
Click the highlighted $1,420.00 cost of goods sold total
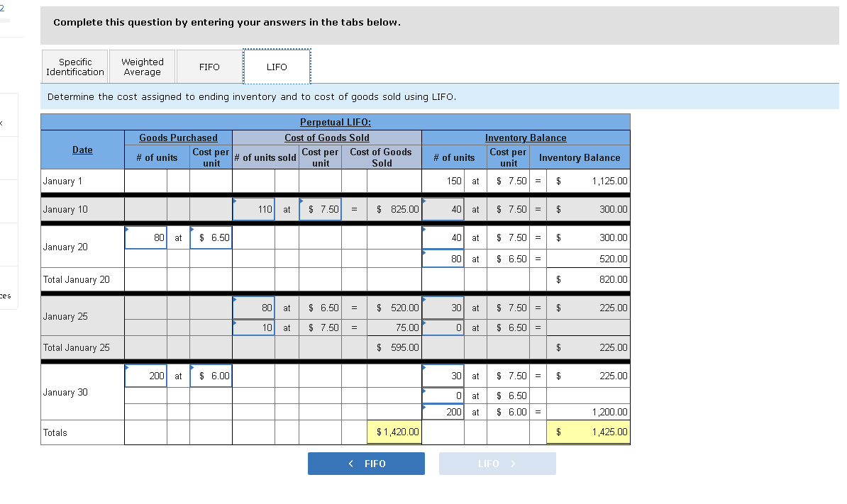pos(394,432)
